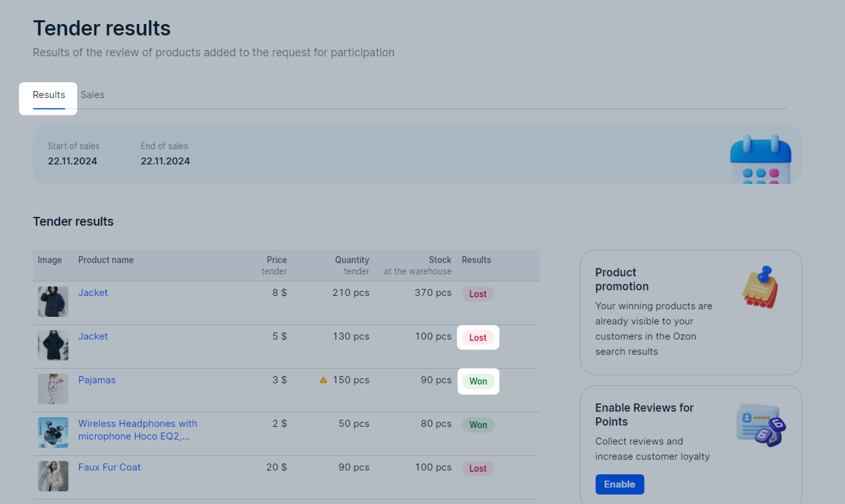Click the End of sales date 22.11.2024
The width and height of the screenshot is (845, 504).
[x=166, y=161]
